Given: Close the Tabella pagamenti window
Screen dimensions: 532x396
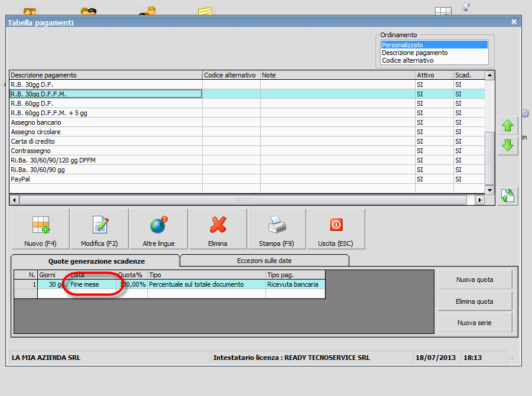Looking at the screenshot, I should click(514, 22).
